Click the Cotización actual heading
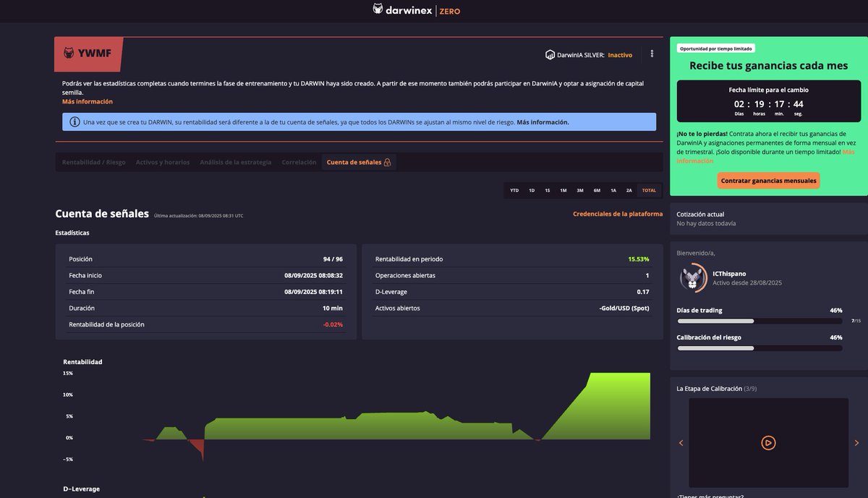Viewport: 868px width, 498px height. pos(700,214)
